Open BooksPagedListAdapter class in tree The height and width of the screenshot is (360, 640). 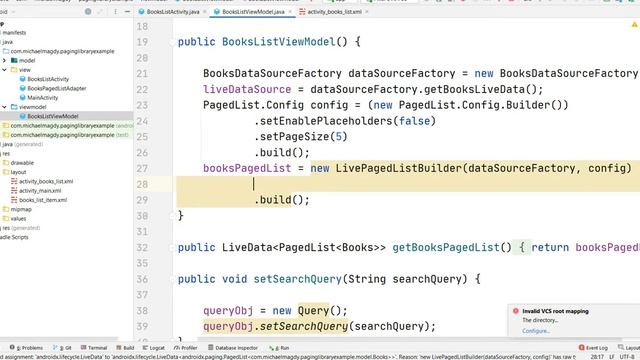coord(57,89)
